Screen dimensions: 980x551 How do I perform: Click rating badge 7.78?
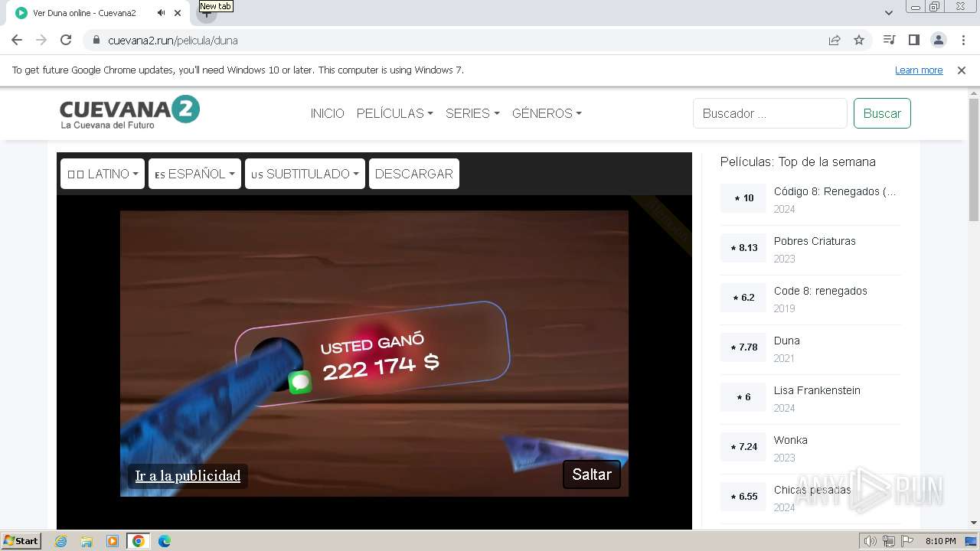coord(743,347)
